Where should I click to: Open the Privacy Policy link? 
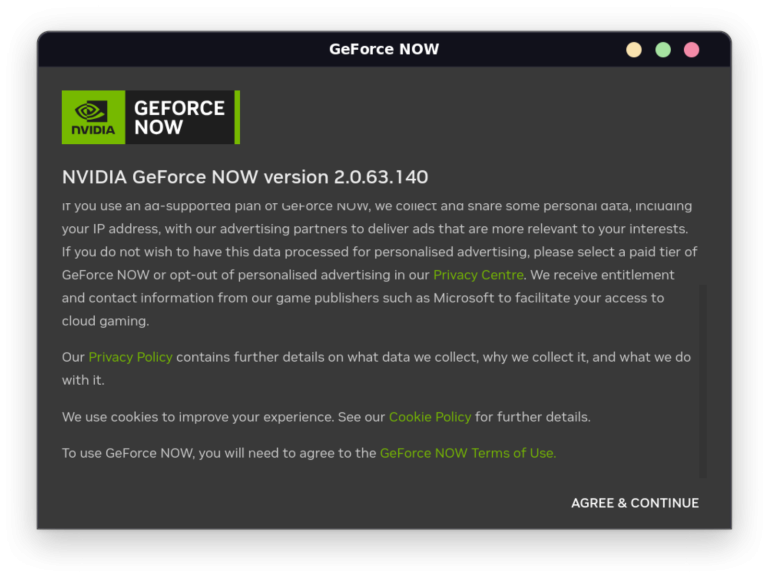[130, 357]
